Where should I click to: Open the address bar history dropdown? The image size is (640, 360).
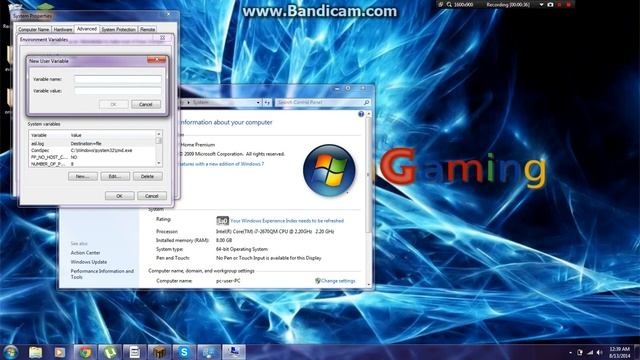[x=258, y=102]
